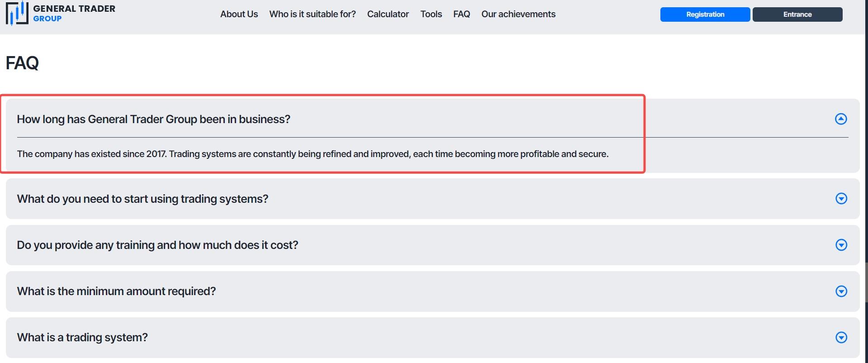The image size is (868, 363).
Task: Click the page vertical scrollbar thumb
Action: [866, 283]
